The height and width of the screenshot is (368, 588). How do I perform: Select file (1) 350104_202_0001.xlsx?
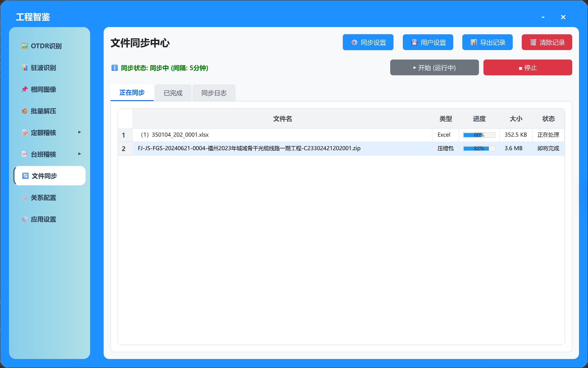[x=282, y=135]
